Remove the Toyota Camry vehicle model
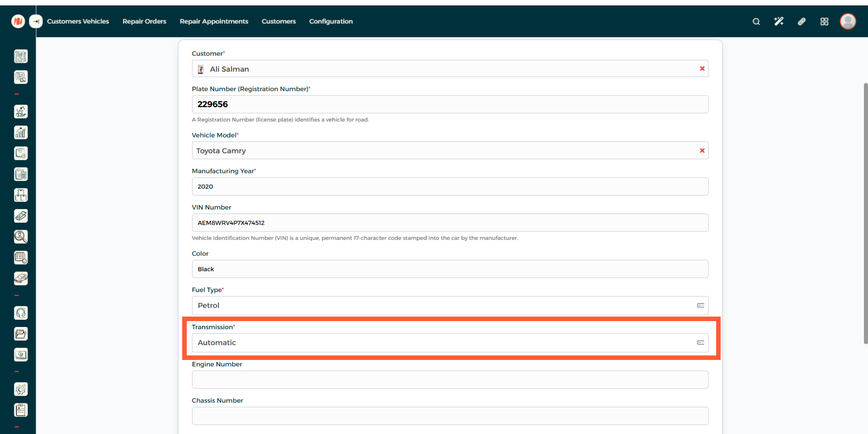 click(x=702, y=151)
